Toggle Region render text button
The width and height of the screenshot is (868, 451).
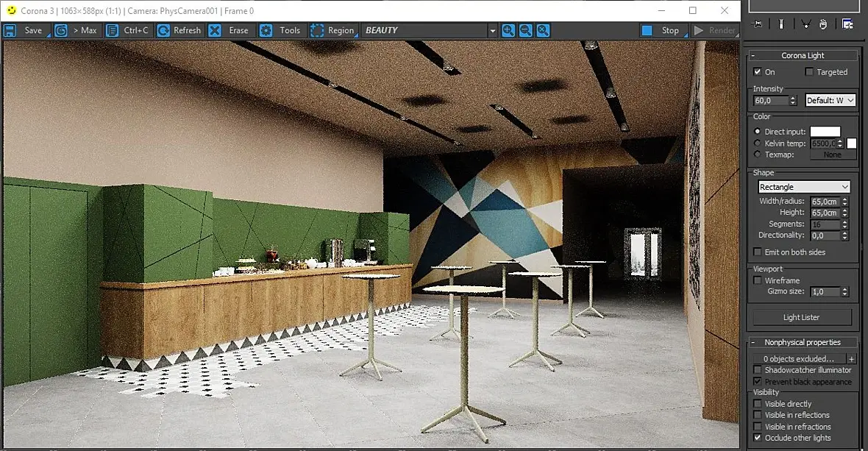[x=341, y=30]
